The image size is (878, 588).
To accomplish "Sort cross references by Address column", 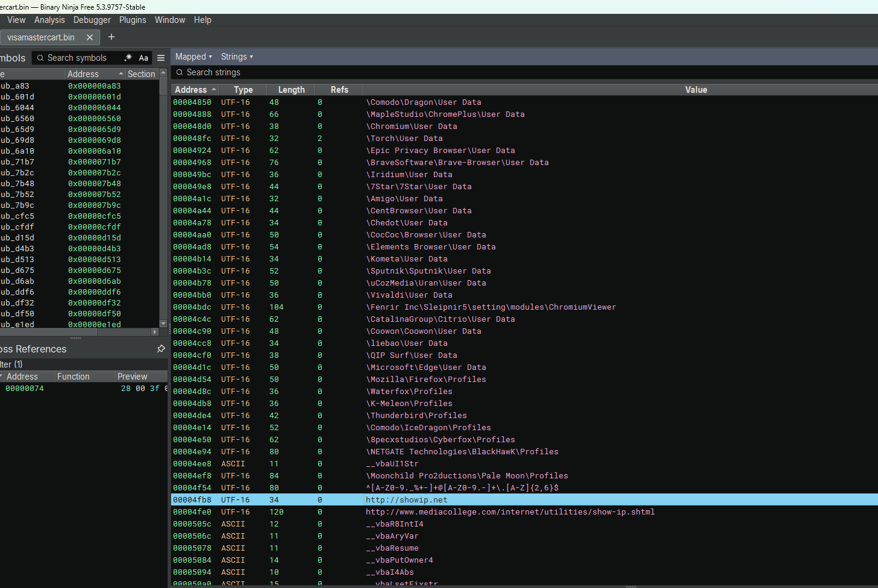I will coord(28,377).
